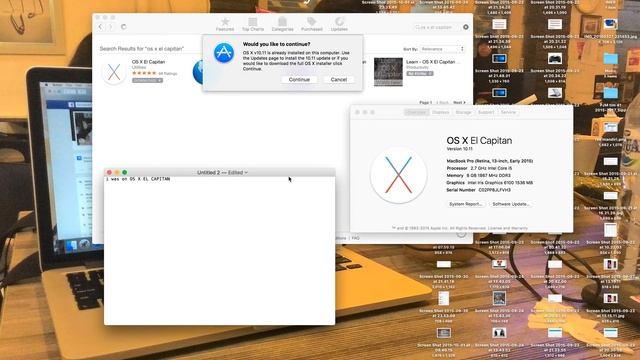Click Cancel in the dialog
Screen dimensions: 640x360
point(339,80)
